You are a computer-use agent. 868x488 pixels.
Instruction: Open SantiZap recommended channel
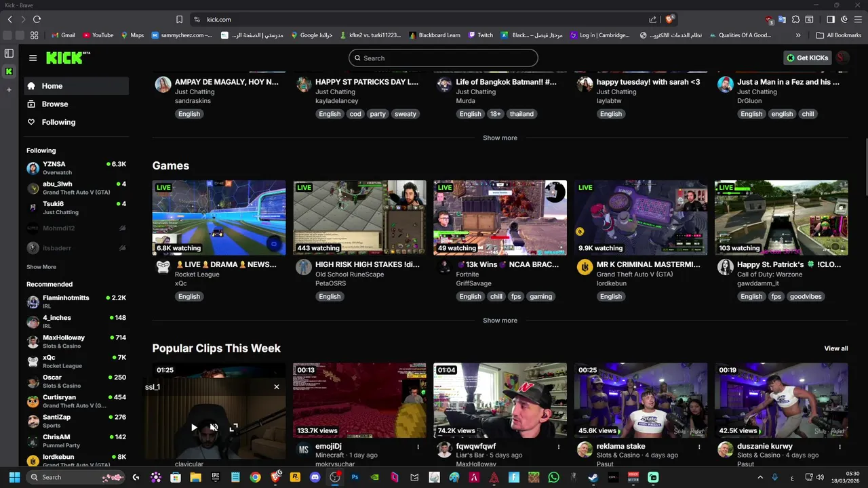point(76,421)
